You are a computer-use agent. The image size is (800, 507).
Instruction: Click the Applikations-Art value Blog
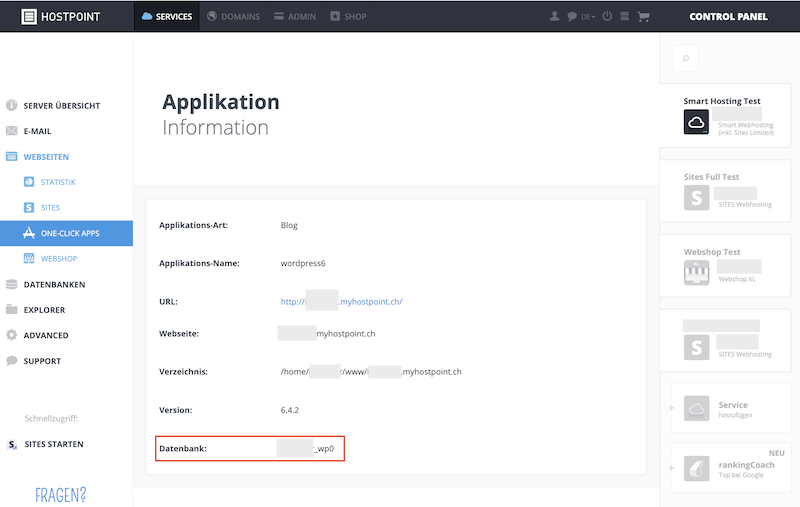click(289, 225)
